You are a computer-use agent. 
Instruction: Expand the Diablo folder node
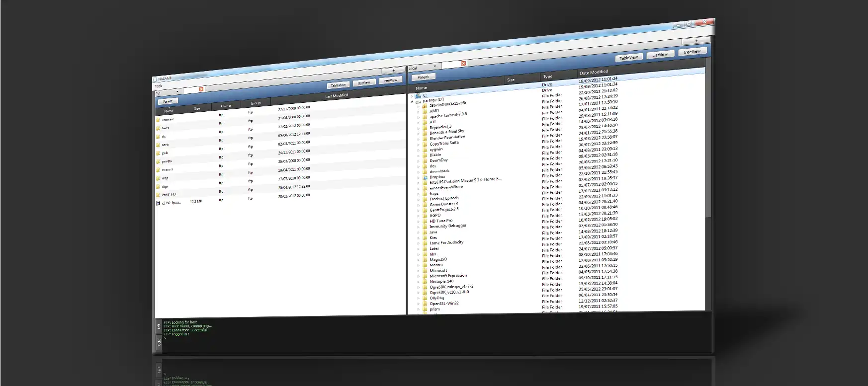[419, 155]
